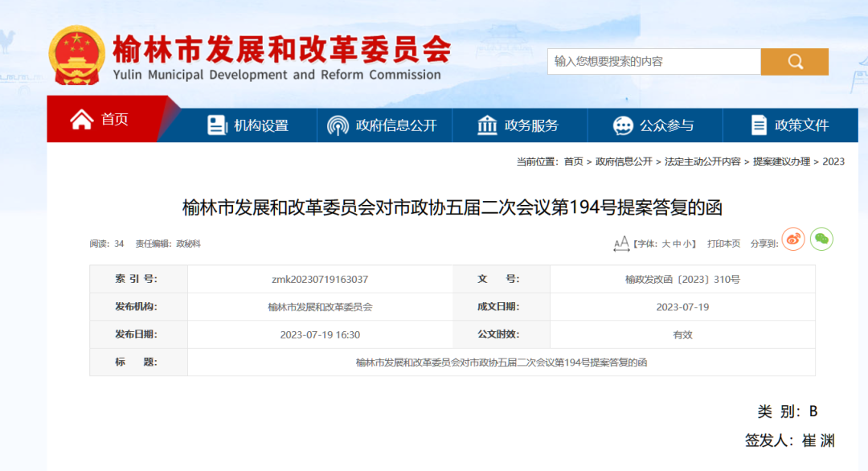Click 首页 in the breadcrumb
The width and height of the screenshot is (868, 471).
click(574, 162)
